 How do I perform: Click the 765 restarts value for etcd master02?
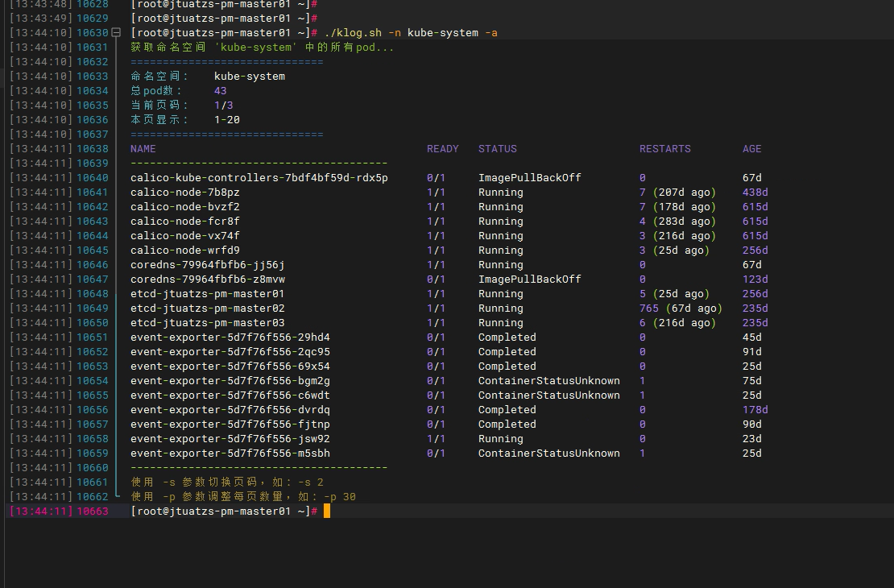click(x=648, y=308)
